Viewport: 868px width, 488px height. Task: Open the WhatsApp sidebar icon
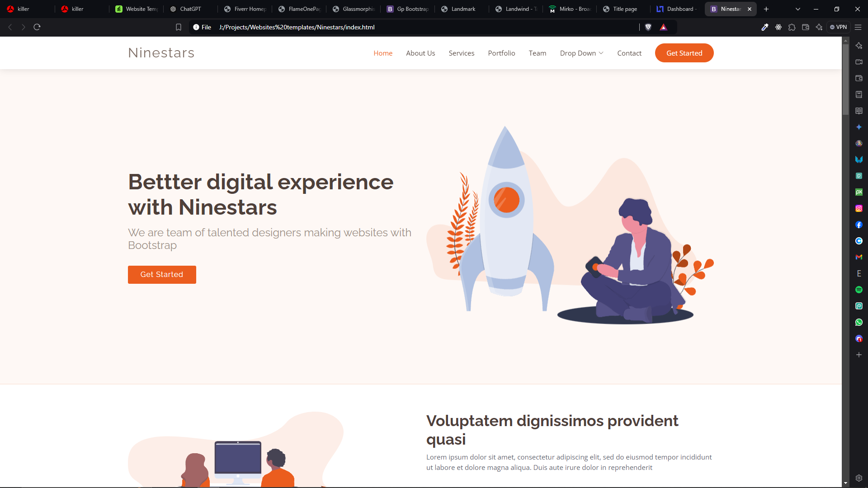859,322
